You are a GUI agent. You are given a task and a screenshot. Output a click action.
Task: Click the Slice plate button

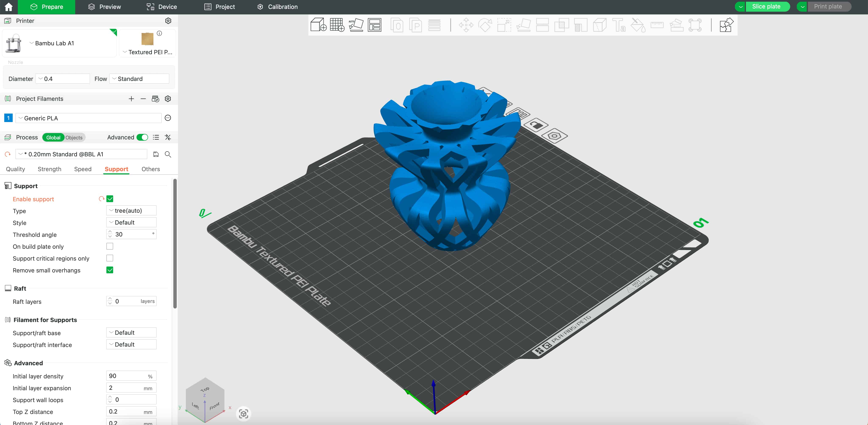pos(768,7)
